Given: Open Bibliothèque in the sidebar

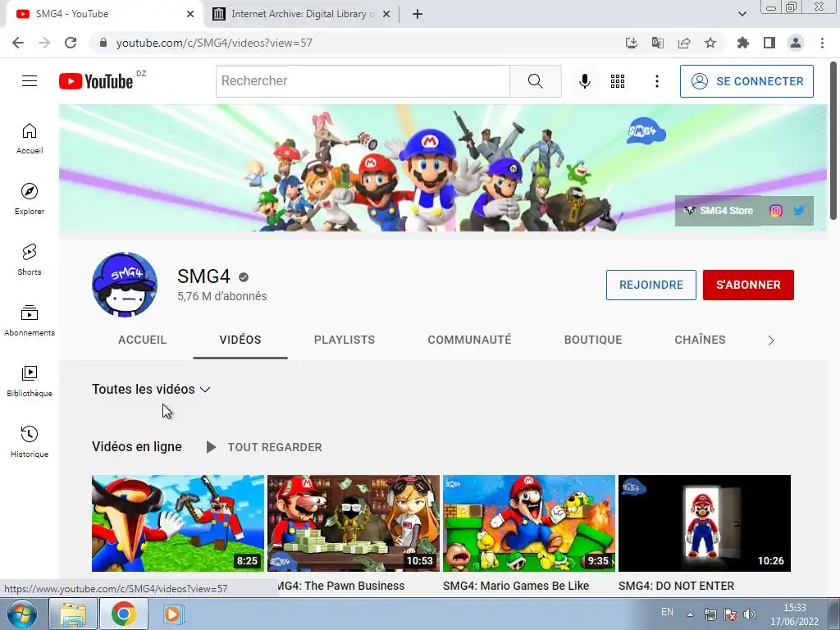Looking at the screenshot, I should (30, 381).
